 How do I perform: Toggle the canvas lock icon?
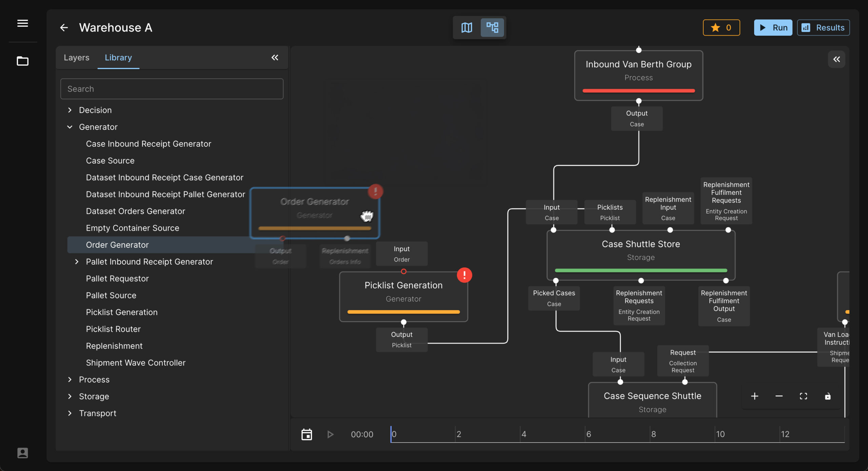tap(828, 396)
